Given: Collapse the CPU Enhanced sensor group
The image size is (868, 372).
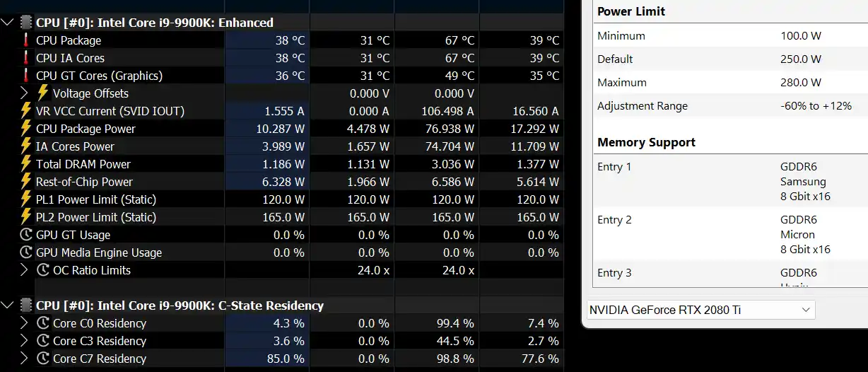Looking at the screenshot, I should 8,23.
